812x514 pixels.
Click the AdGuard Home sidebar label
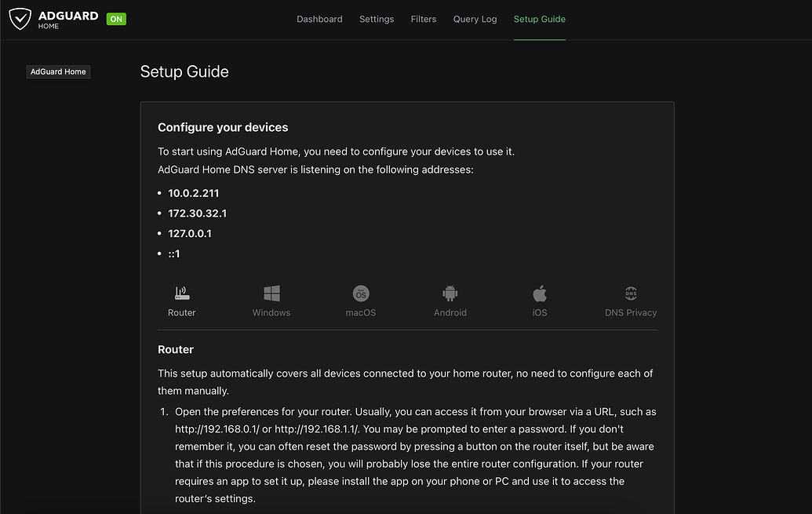click(x=58, y=71)
